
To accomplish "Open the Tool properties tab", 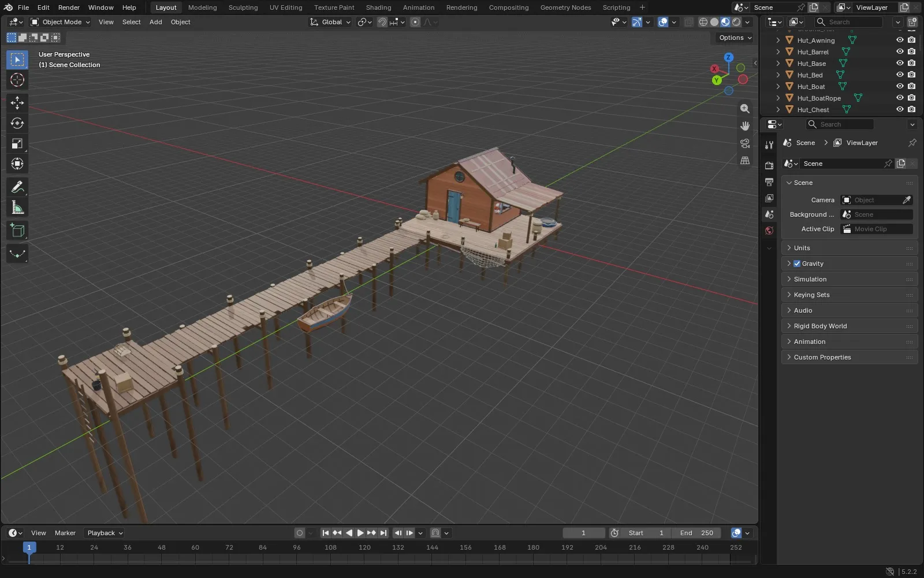I will [769, 145].
